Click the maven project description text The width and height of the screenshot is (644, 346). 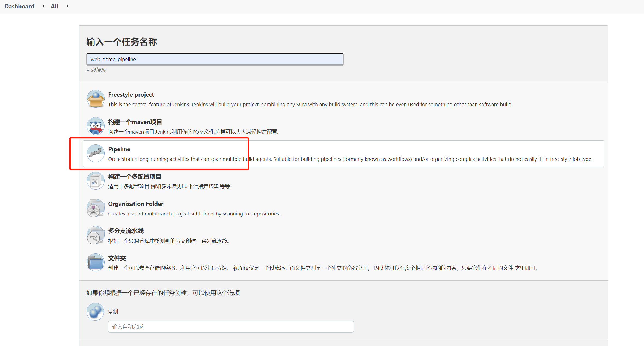coord(193,132)
